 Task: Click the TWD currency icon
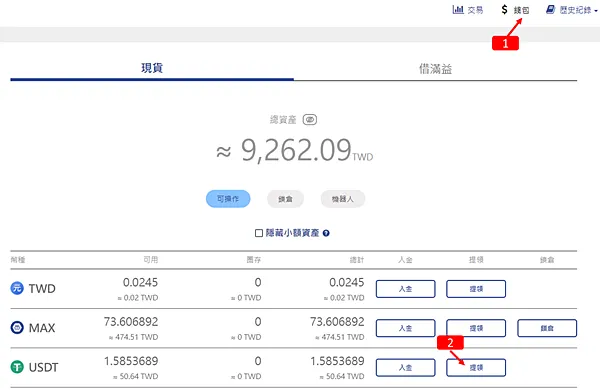tap(17, 288)
